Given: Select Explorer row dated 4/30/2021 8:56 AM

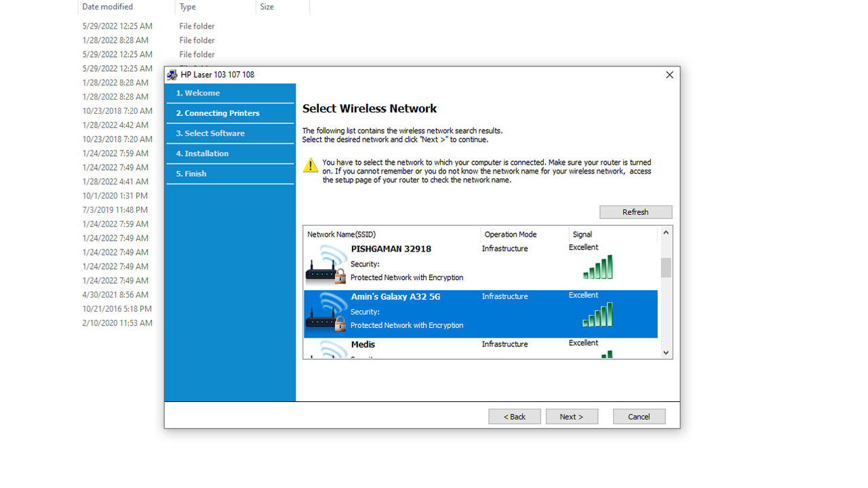Looking at the screenshot, I should coord(115,295).
